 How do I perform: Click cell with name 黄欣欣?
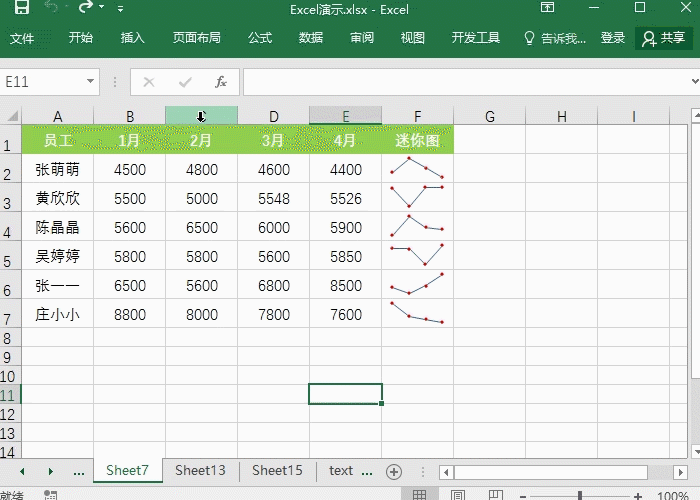tap(58, 198)
